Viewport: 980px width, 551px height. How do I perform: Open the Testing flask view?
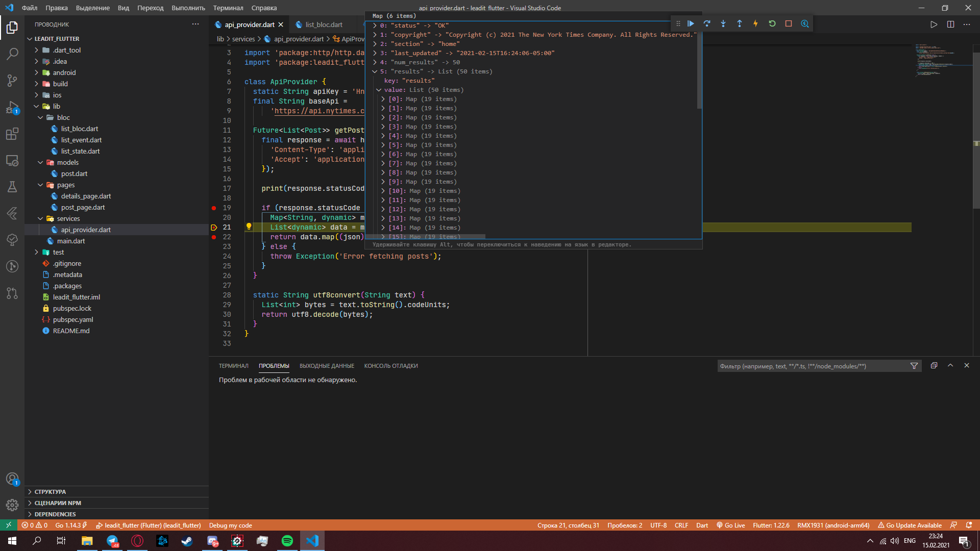tap(12, 187)
